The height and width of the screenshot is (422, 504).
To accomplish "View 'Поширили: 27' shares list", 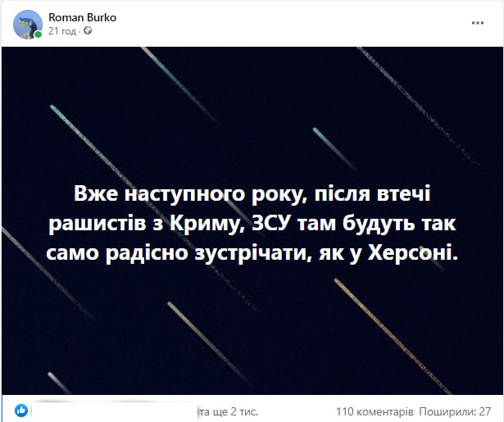I will [455, 411].
